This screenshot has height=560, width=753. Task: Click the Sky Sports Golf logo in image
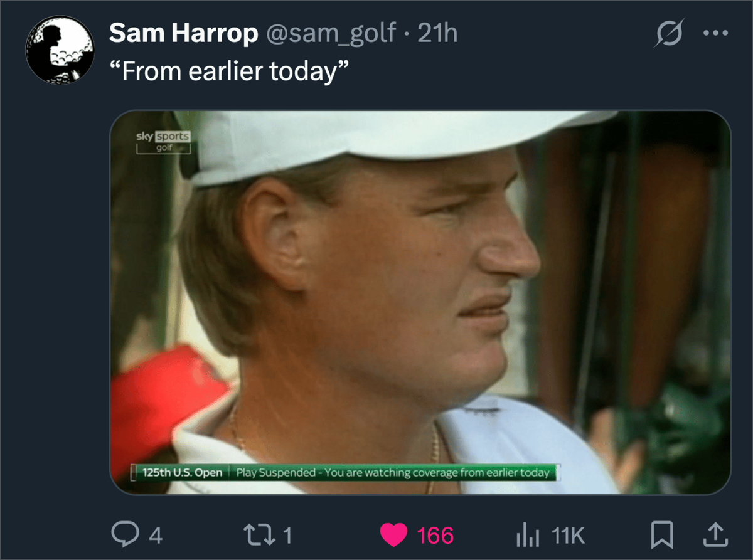pos(163,142)
